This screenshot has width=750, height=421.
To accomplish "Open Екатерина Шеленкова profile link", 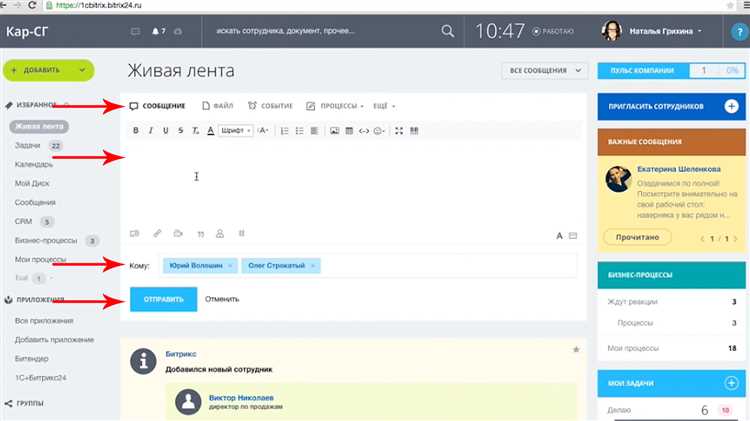I will coord(679,169).
